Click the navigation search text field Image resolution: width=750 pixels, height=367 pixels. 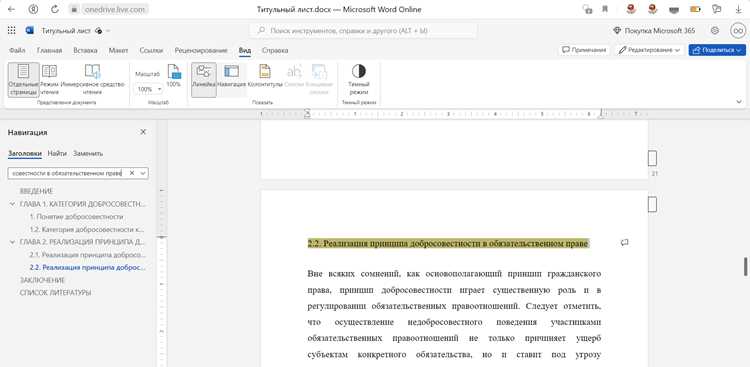pos(67,173)
